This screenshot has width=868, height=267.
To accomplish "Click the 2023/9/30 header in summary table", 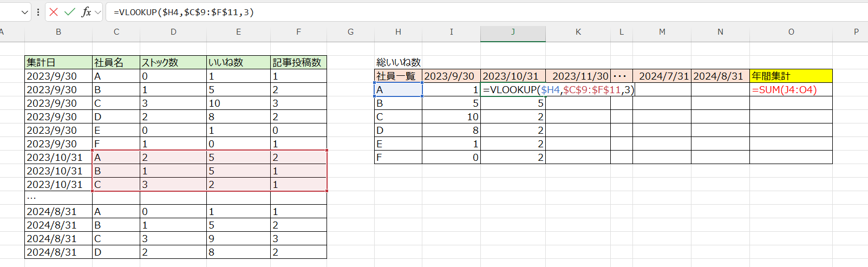I will pos(451,76).
